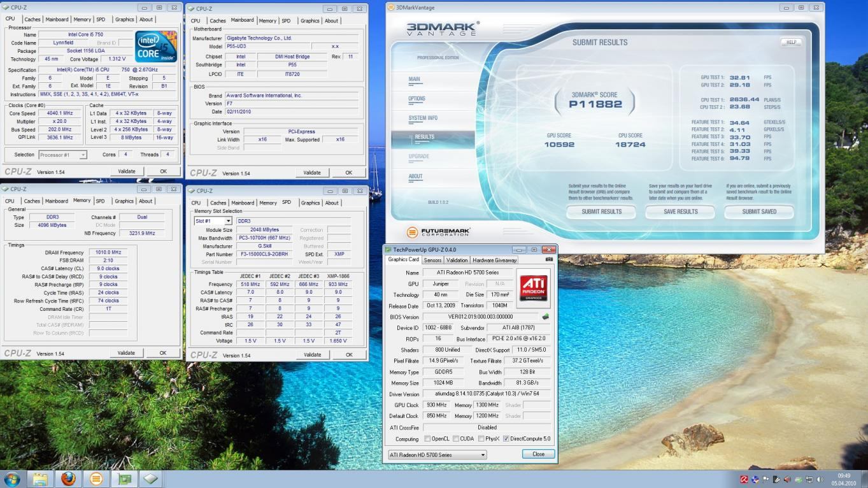Click the Close button in GPU-Z

tap(538, 454)
